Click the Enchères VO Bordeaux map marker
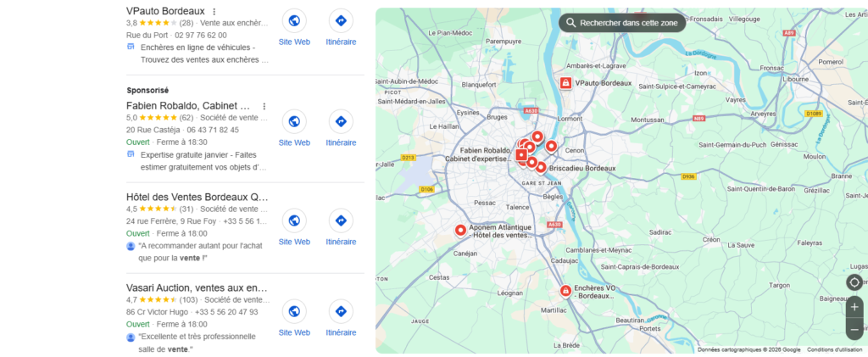This screenshot has width=868, height=357. [x=565, y=291]
